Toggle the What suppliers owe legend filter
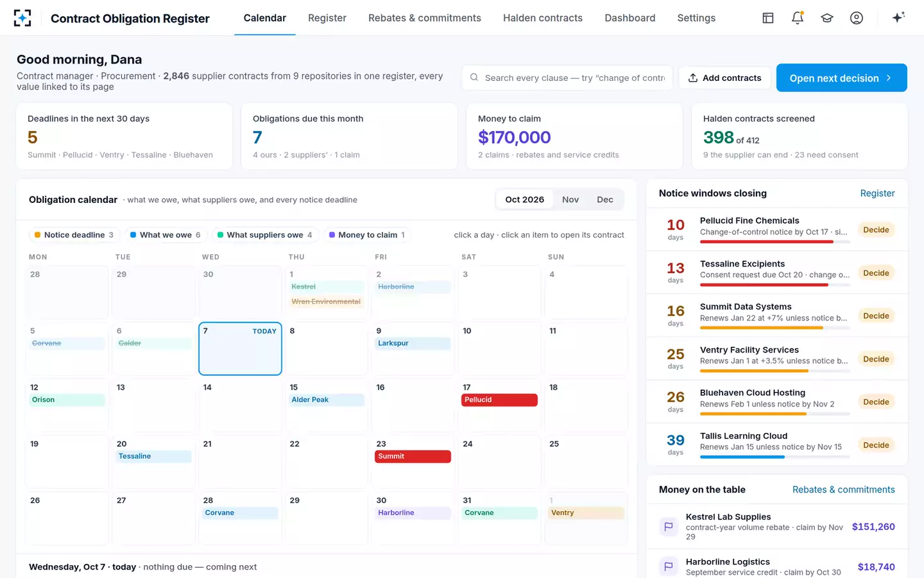The height and width of the screenshot is (578, 924). 264,235
